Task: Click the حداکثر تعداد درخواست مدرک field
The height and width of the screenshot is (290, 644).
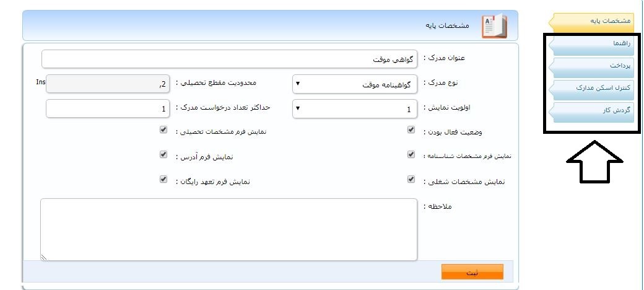Action: click(108, 109)
